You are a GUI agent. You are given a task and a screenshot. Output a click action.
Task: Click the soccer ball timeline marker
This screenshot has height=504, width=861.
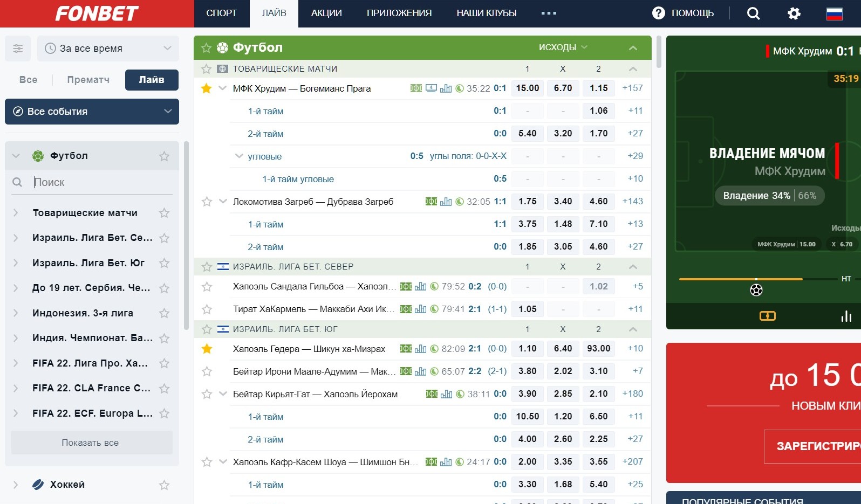[x=756, y=290]
